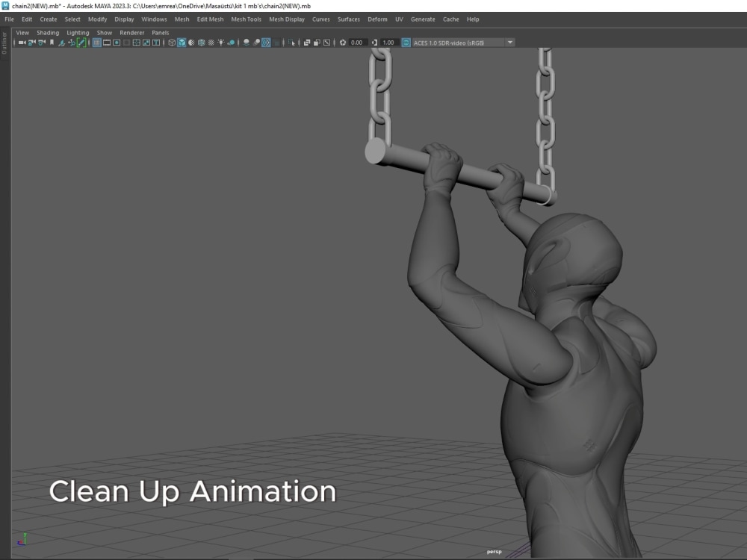Open the Generate menu
747x560 pixels.
click(423, 19)
